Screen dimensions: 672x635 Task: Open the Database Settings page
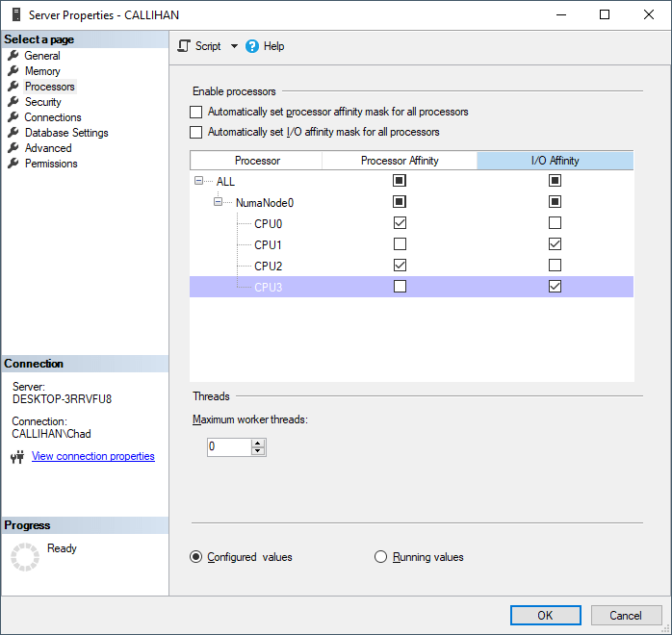pos(66,133)
